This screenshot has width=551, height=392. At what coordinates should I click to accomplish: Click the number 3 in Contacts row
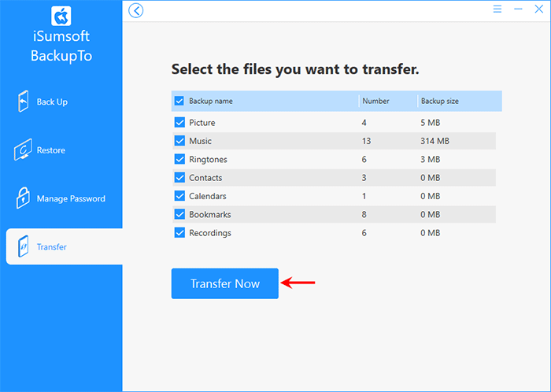coord(364,178)
